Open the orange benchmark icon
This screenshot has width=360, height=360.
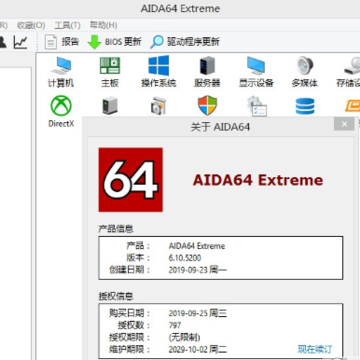[x=352, y=106]
